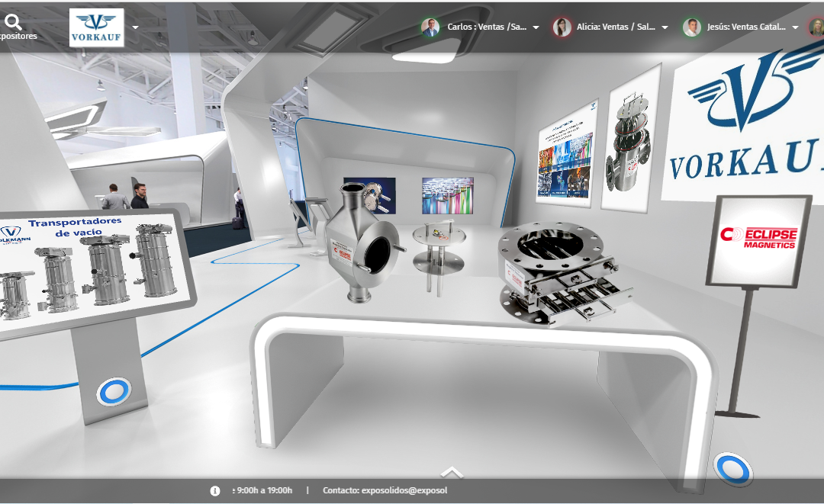Viewport: 824px width, 504px height.
Task: Open the Vorkauf logo in top bar
Action: 97,27
